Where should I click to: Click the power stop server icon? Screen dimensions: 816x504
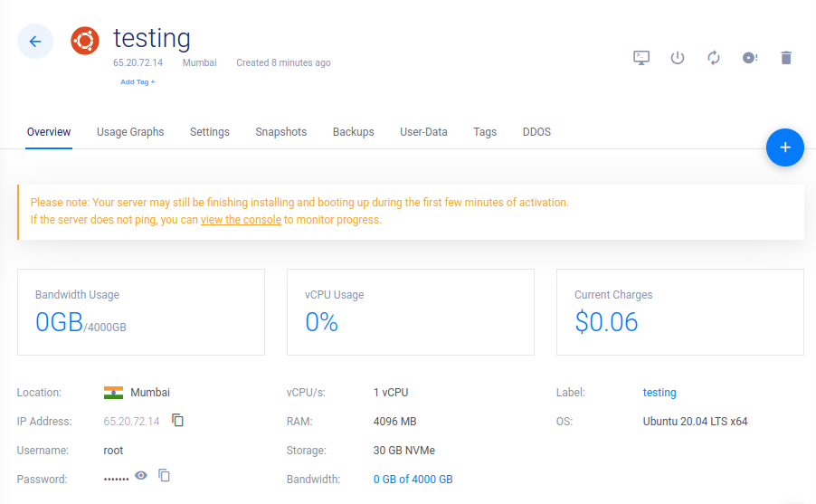[x=677, y=57]
